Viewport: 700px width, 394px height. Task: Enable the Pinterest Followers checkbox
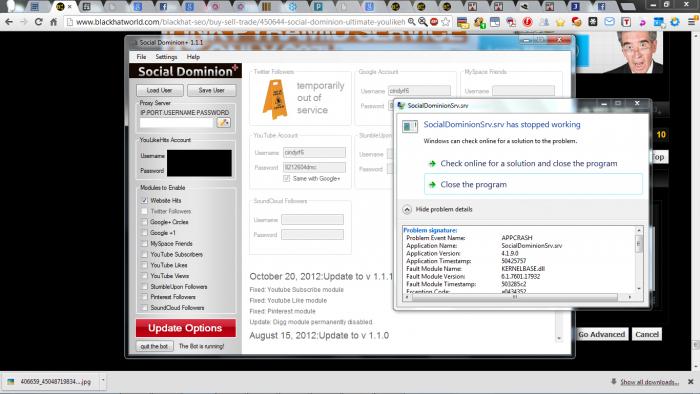(x=144, y=297)
